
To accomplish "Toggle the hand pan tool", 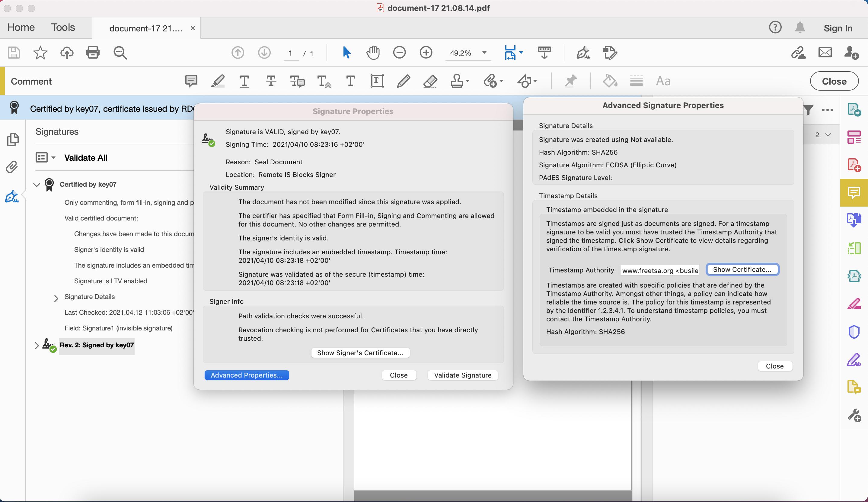I will (x=373, y=53).
